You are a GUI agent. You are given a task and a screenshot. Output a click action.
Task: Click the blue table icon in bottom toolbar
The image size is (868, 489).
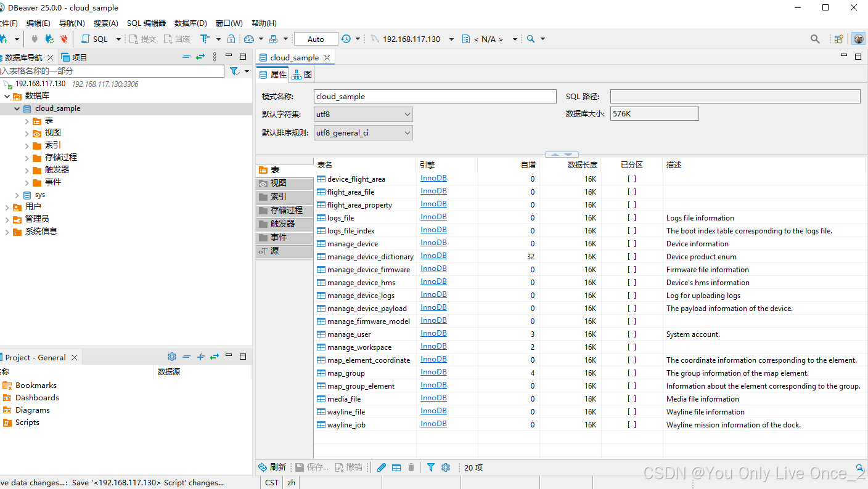pos(396,467)
